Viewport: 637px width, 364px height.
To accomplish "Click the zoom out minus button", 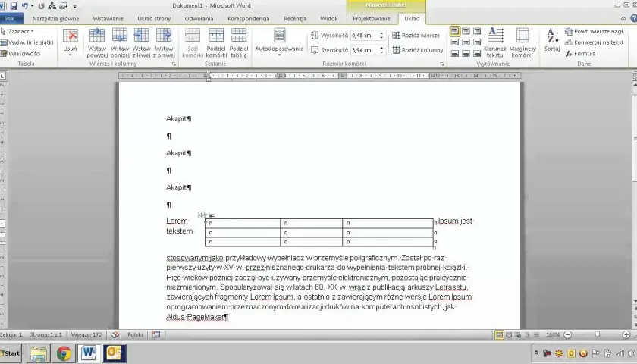I will [568, 334].
